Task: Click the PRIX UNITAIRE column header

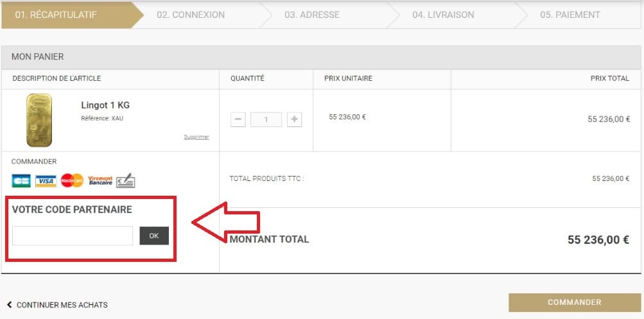Action: tap(348, 78)
